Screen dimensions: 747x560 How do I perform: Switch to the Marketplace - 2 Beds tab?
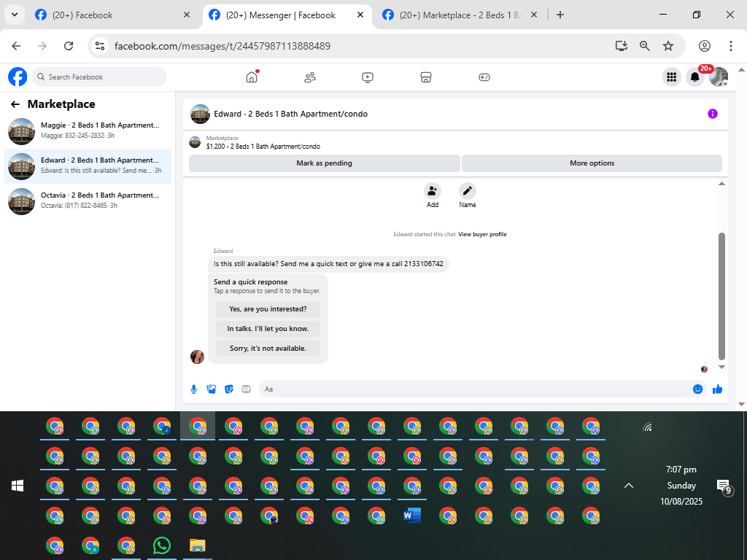coord(461,15)
